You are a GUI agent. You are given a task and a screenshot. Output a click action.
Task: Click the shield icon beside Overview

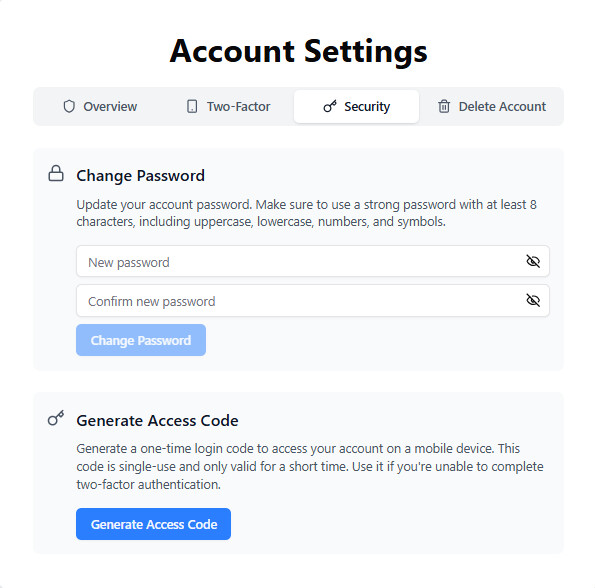(x=69, y=107)
